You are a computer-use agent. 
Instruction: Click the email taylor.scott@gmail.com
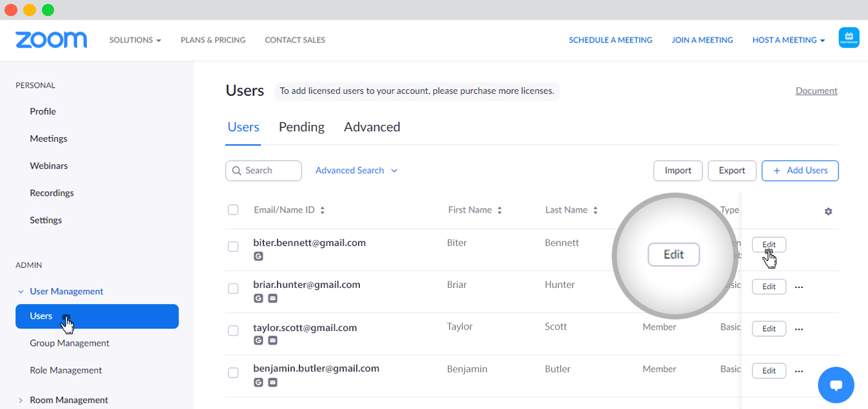[x=305, y=327]
